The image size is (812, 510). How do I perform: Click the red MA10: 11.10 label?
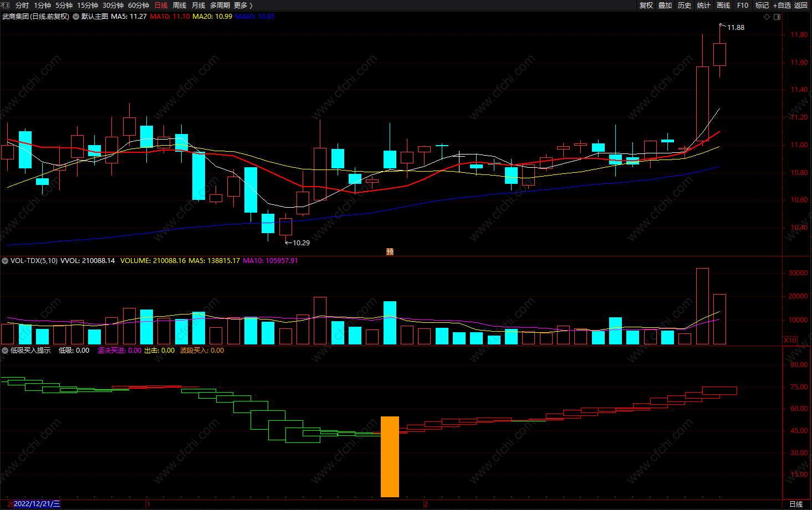coord(170,17)
